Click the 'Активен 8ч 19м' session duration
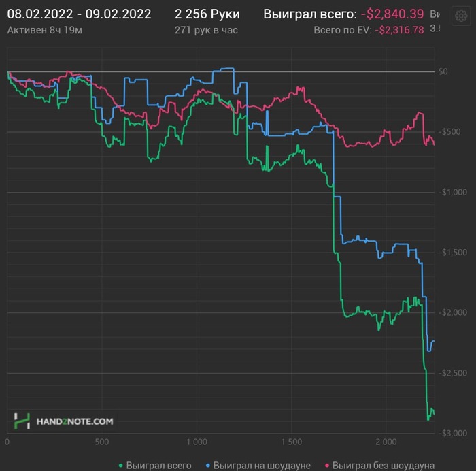Image resolution: width=476 pixels, height=471 pixels. click(45, 30)
